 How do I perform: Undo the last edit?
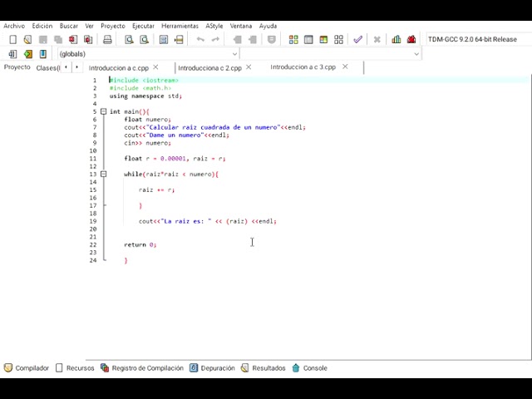tap(200, 39)
